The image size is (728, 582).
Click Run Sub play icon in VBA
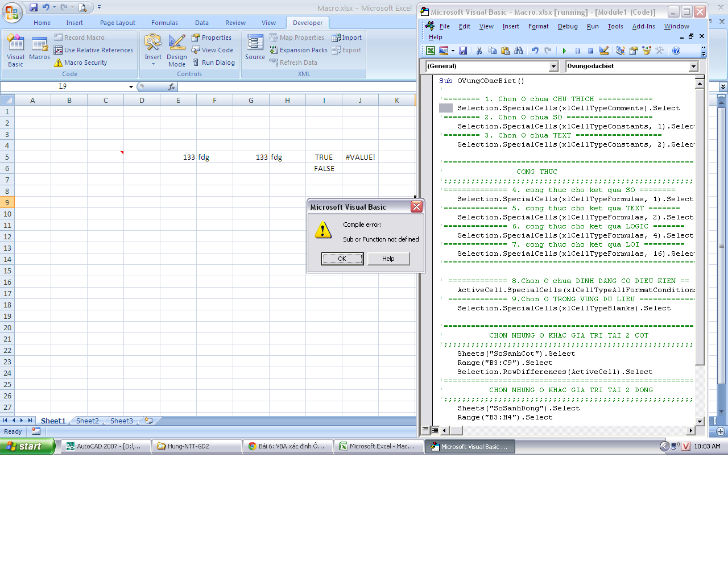click(x=564, y=51)
